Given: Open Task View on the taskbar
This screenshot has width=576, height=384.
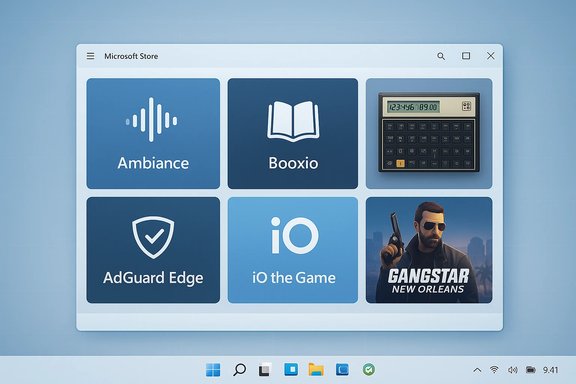Looking at the screenshot, I should [x=265, y=370].
